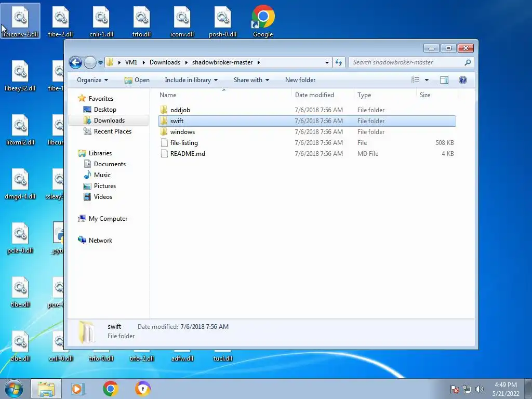Viewport: 532px width, 399px height.
Task: Open the Videos library
Action: [103, 196]
